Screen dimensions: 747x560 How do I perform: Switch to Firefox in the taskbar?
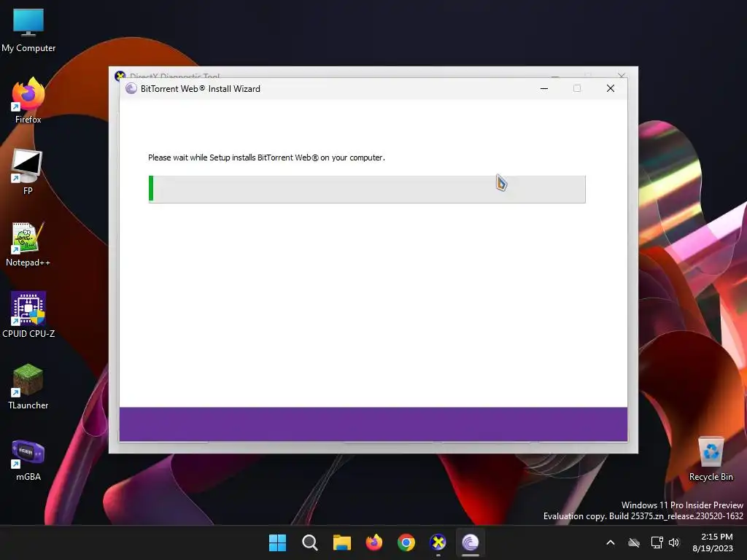coord(374,542)
